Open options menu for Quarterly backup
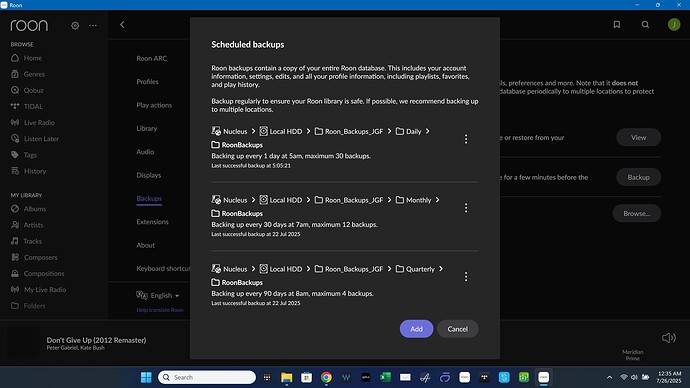 pyautogui.click(x=466, y=277)
